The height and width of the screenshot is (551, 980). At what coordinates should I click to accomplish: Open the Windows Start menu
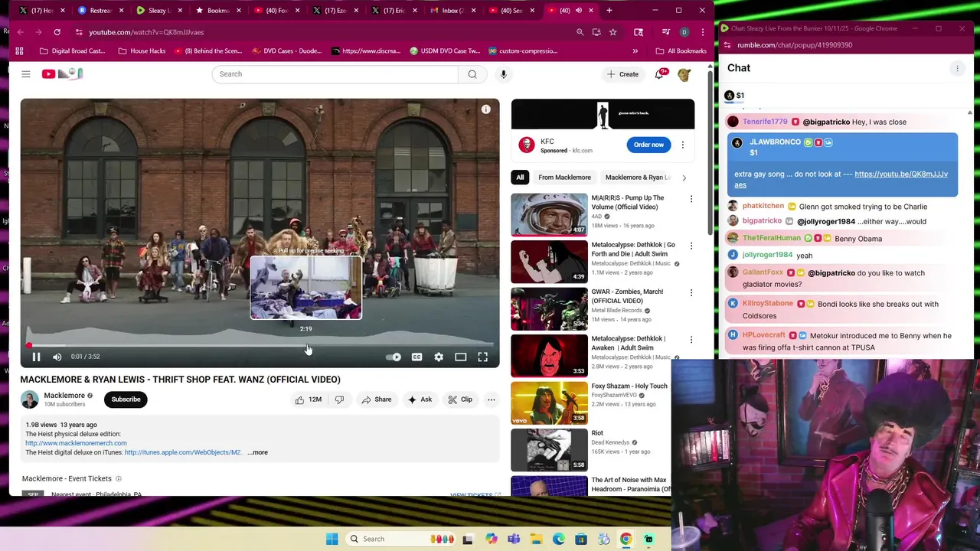point(332,539)
